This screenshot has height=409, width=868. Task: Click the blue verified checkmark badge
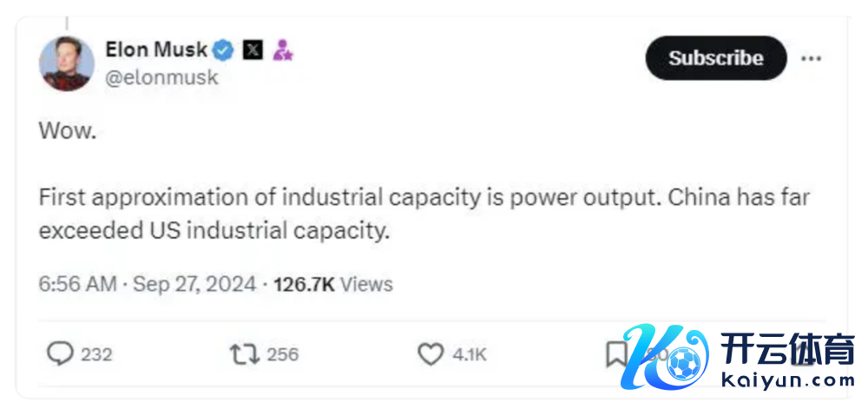[224, 49]
